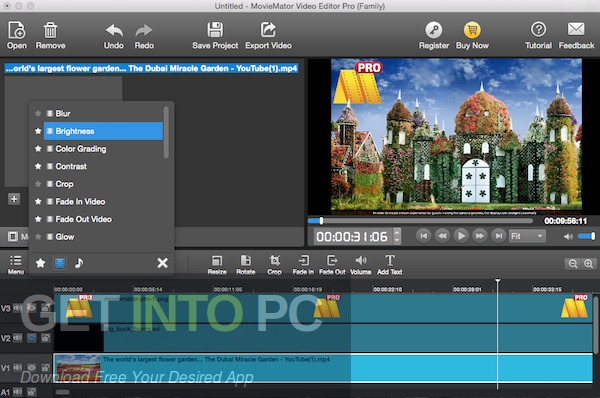Viewport: 600px width, 398px height.
Task: Rewind the preview playback
Action: click(442, 236)
